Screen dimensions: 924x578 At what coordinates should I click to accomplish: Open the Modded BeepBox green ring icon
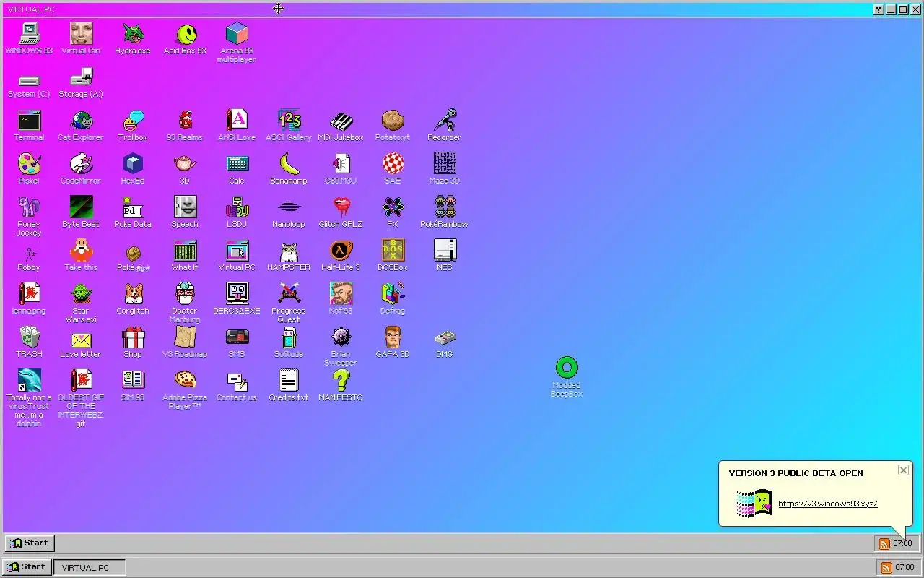[567, 377]
